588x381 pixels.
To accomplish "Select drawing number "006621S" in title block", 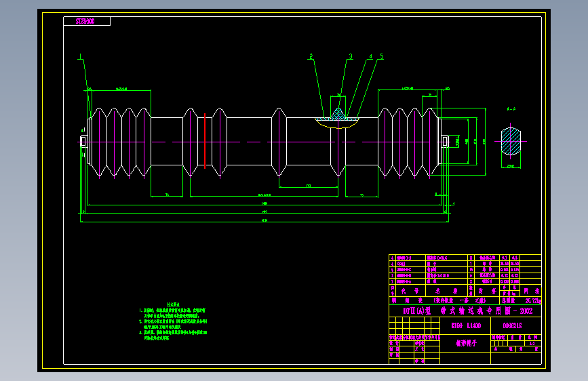I will pos(512,325).
